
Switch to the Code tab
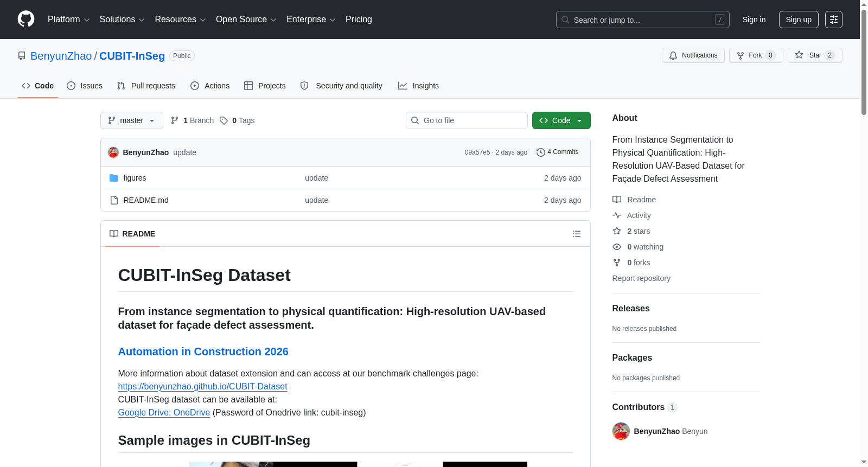tap(38, 86)
